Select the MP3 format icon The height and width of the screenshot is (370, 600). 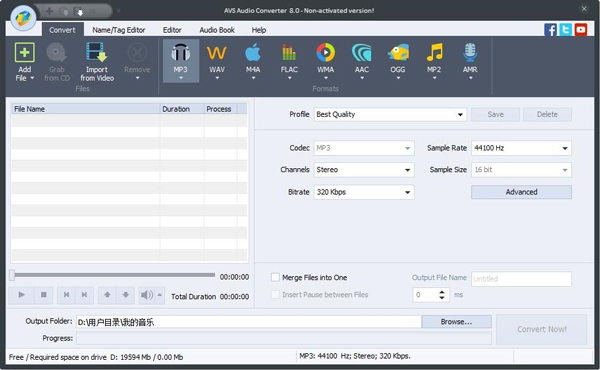click(181, 52)
